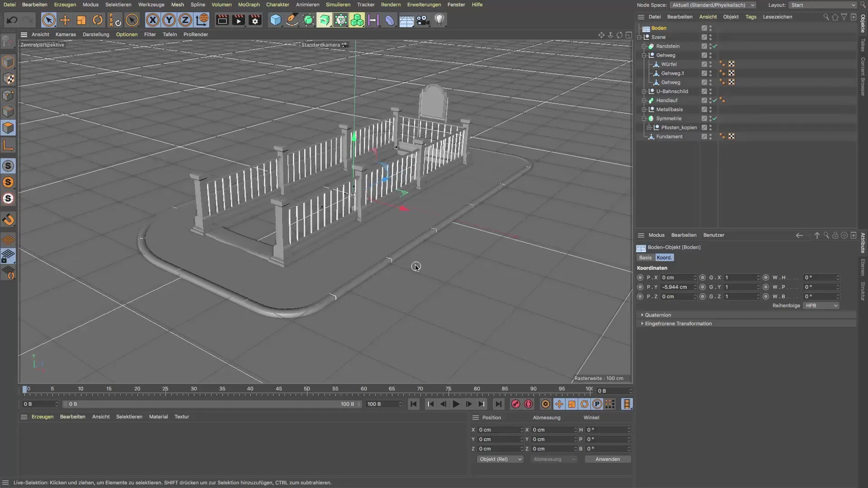
Task: Toggle layer checkbox for Boden object
Action: point(704,28)
